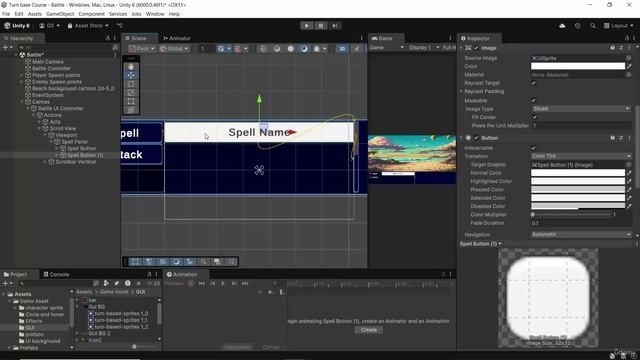Screen dimensions: 640x360
Task: Toggle grid snapping icon in Scene toolbar
Action: [x=237, y=49]
